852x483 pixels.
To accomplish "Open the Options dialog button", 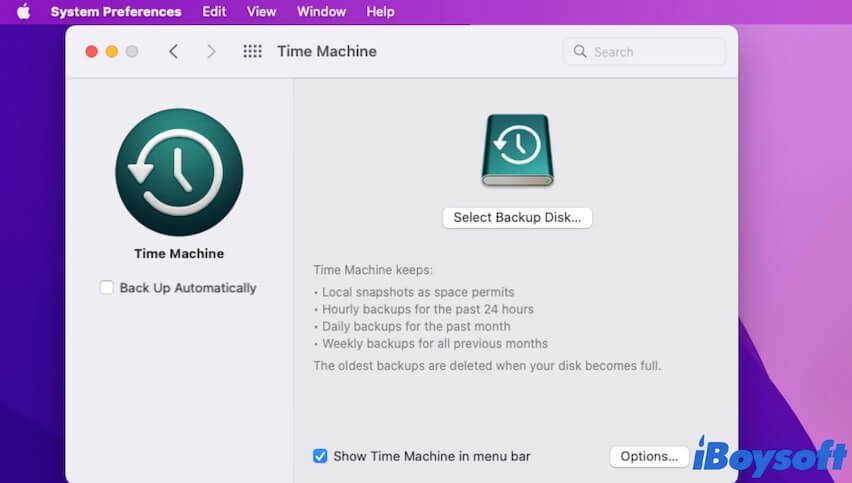I will [x=649, y=456].
